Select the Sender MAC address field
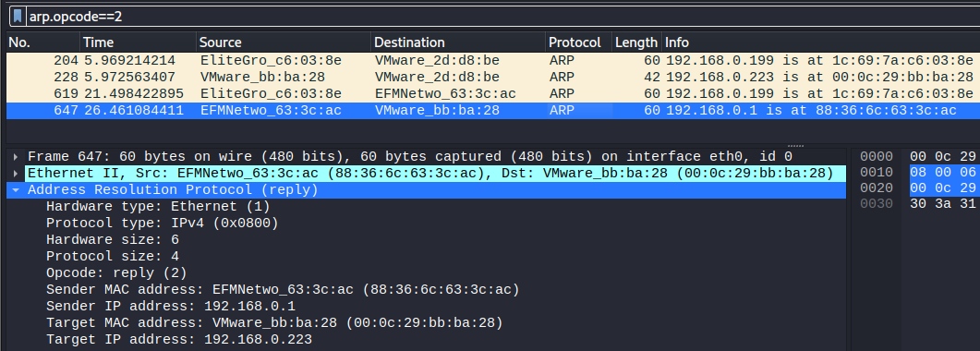 pyautogui.click(x=284, y=290)
